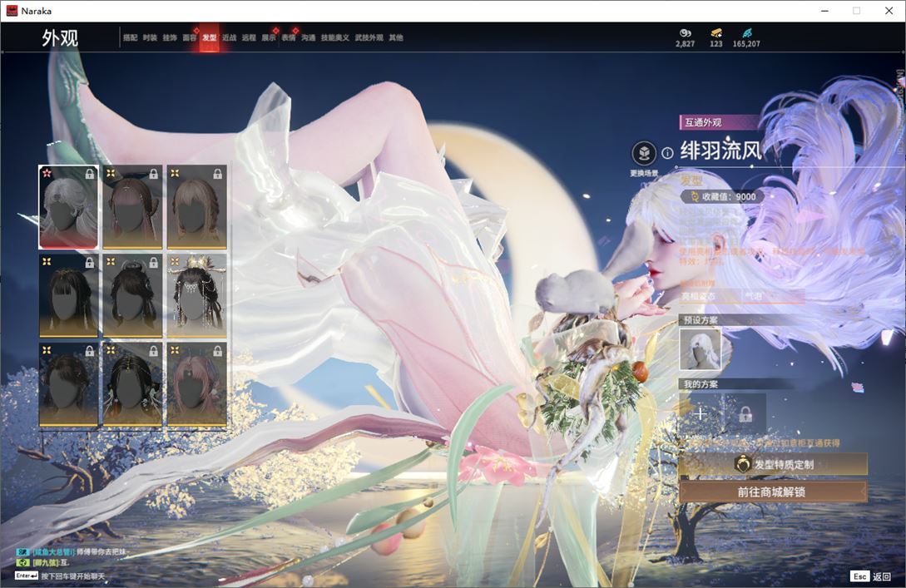
Task: Select the hairstyle with golden ornate headdress
Action: [x=196, y=296]
